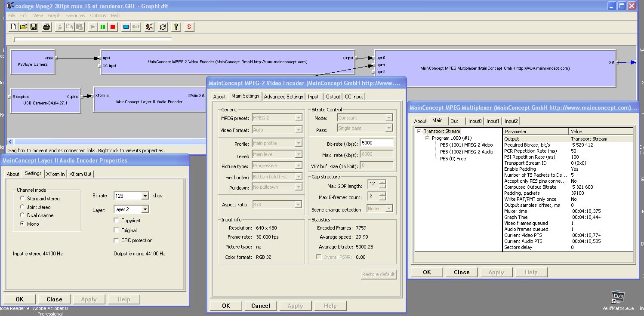The image size is (644, 316).
Task: Open the CC Input tab in Video Encoder
Action: [x=354, y=97]
